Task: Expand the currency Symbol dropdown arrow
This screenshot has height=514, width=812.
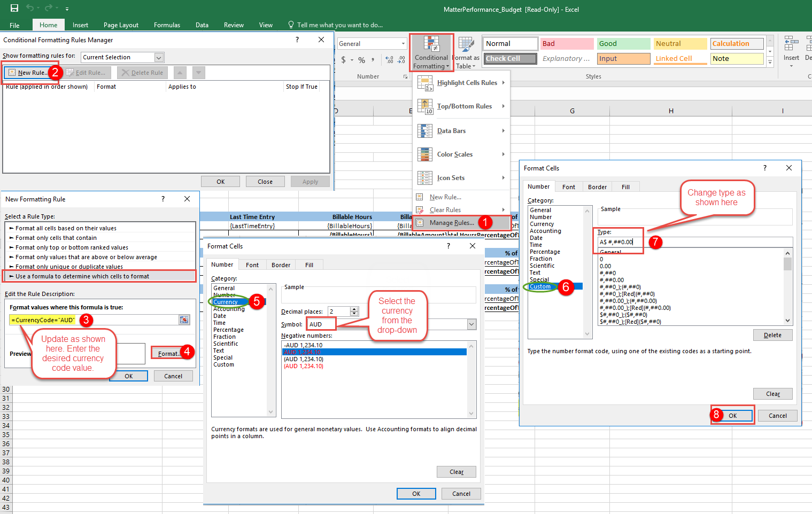Action: (471, 324)
